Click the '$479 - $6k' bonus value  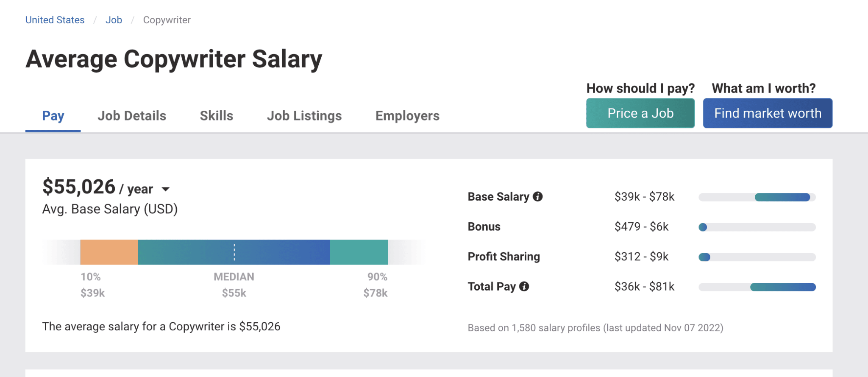[641, 226]
